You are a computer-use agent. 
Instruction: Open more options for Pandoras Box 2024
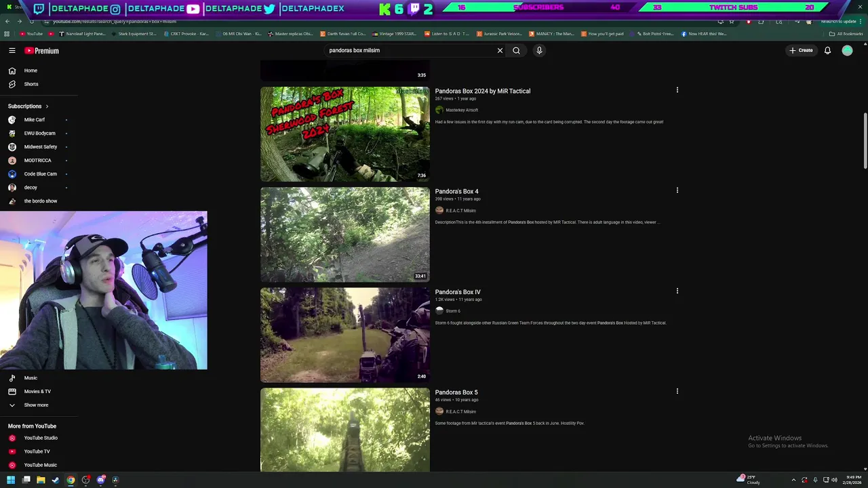coord(677,90)
